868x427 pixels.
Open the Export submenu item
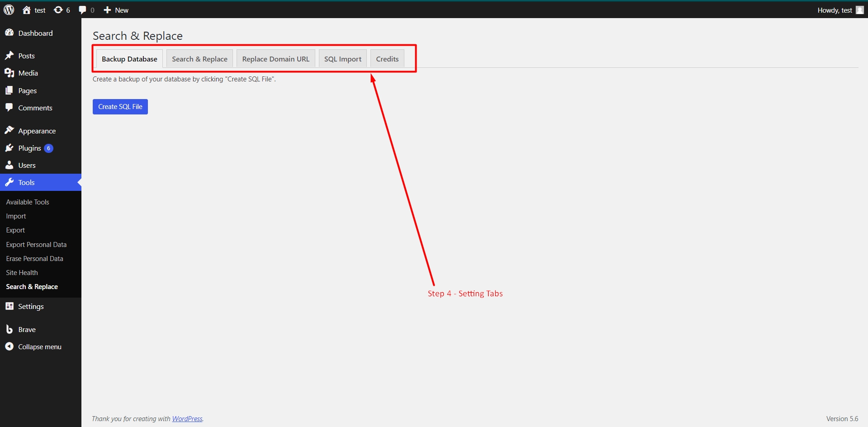coord(15,230)
